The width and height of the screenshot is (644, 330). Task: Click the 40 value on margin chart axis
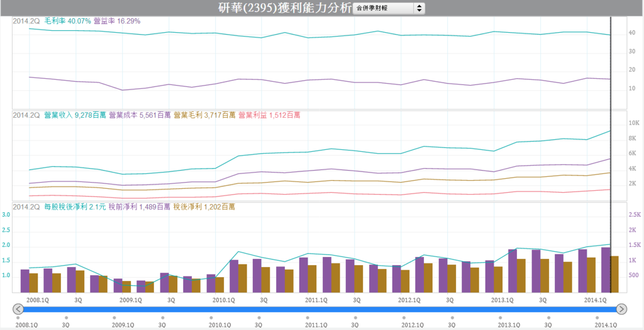632,33
